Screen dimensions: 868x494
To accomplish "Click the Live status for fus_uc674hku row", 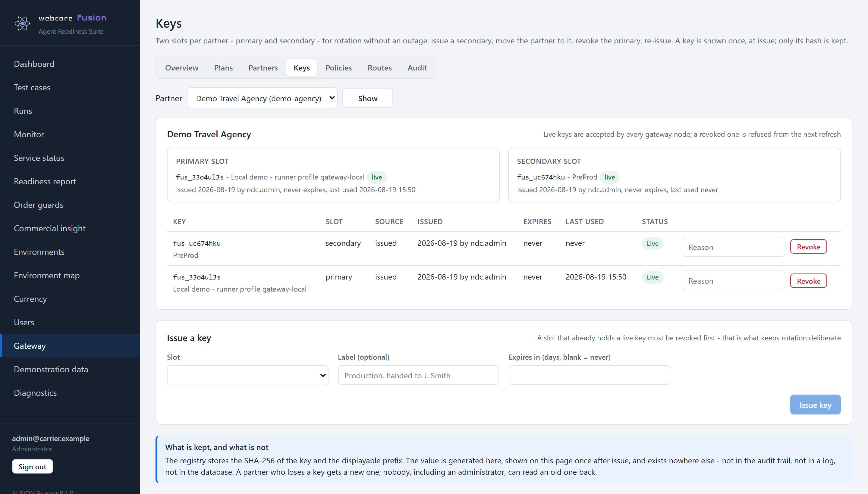I will click(653, 243).
